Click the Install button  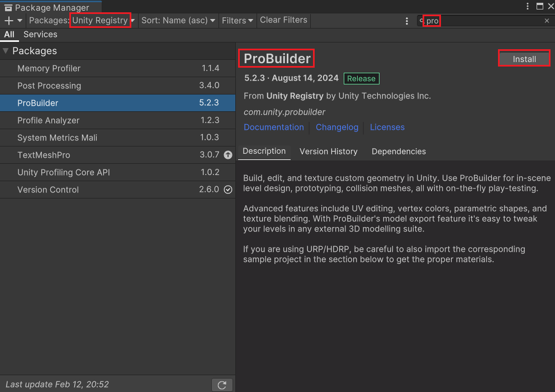[524, 59]
